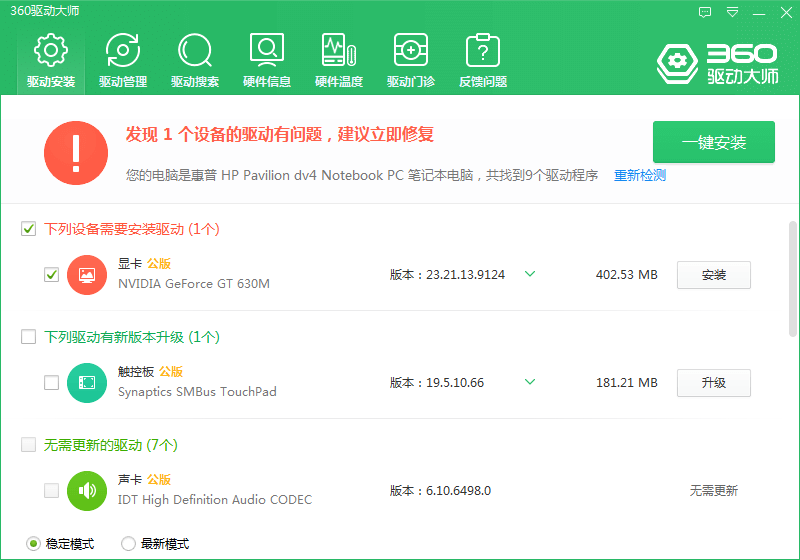800x560 pixels.
Task: Click the 360驱动大师 logo
Action: tap(717, 64)
